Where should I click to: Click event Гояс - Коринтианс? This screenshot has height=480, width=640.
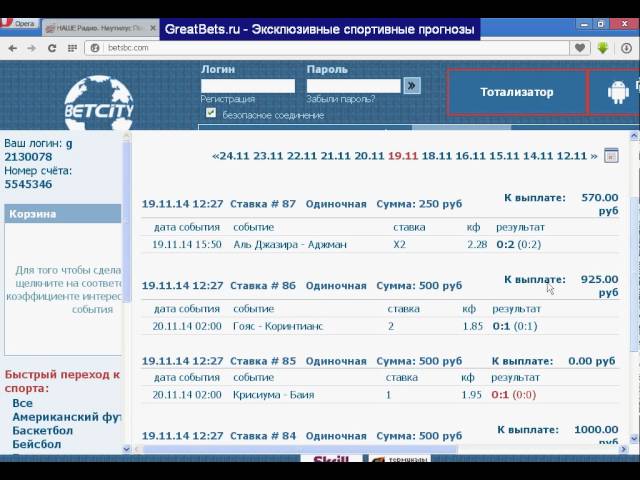tap(278, 327)
